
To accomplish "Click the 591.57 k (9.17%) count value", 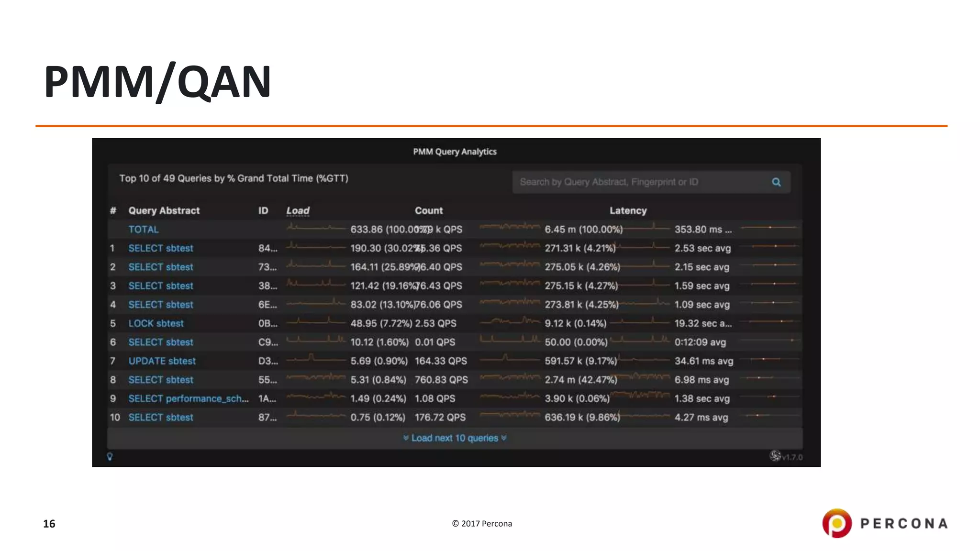I will tap(581, 361).
